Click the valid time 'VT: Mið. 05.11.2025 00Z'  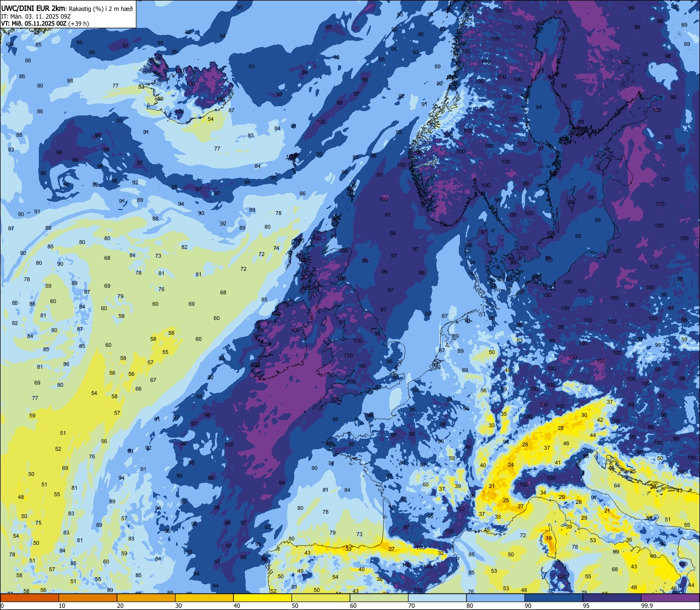point(33,24)
